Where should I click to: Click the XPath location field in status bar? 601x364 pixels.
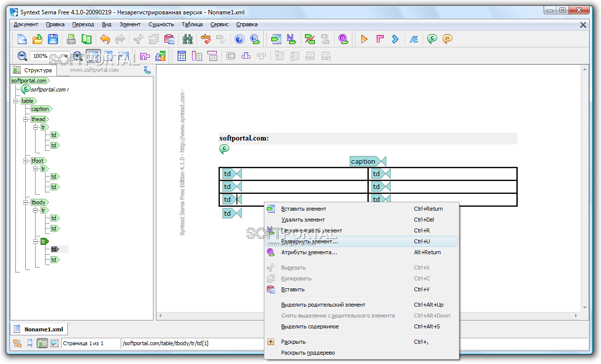pyautogui.click(x=193, y=343)
